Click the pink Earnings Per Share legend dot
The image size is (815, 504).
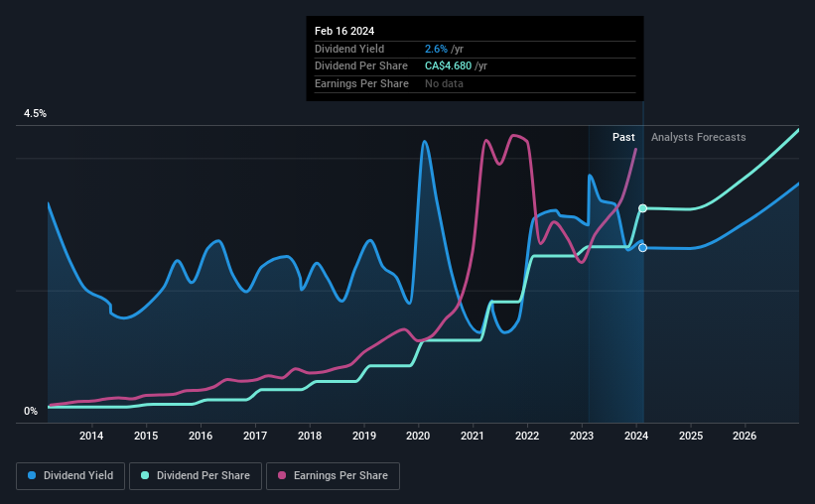point(282,475)
